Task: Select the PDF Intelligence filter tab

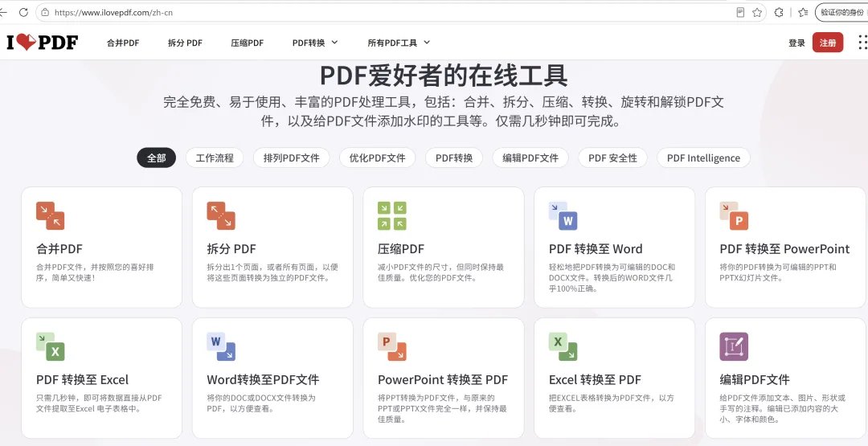Action: (703, 158)
